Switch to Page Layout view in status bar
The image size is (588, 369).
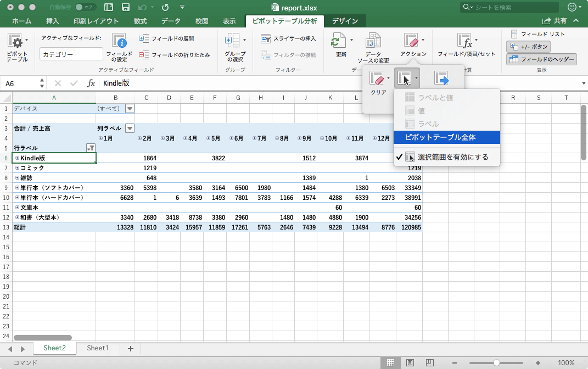tap(410, 362)
